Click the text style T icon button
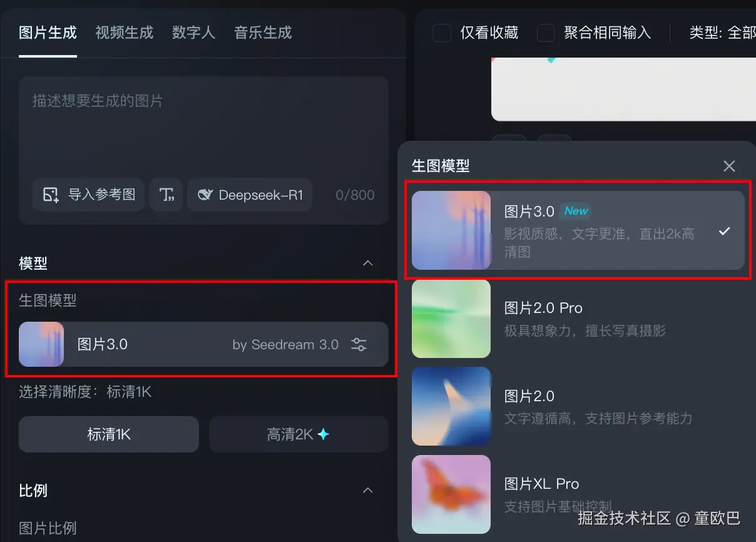This screenshot has height=542, width=756. pyautogui.click(x=166, y=195)
